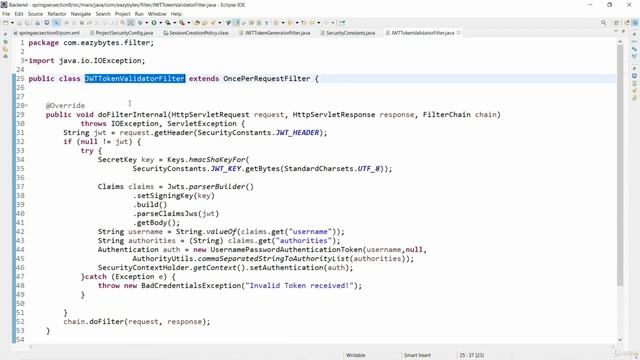640x360 pixels.
Task: Click the JWT_KEY constant on line 35
Action: point(226,169)
